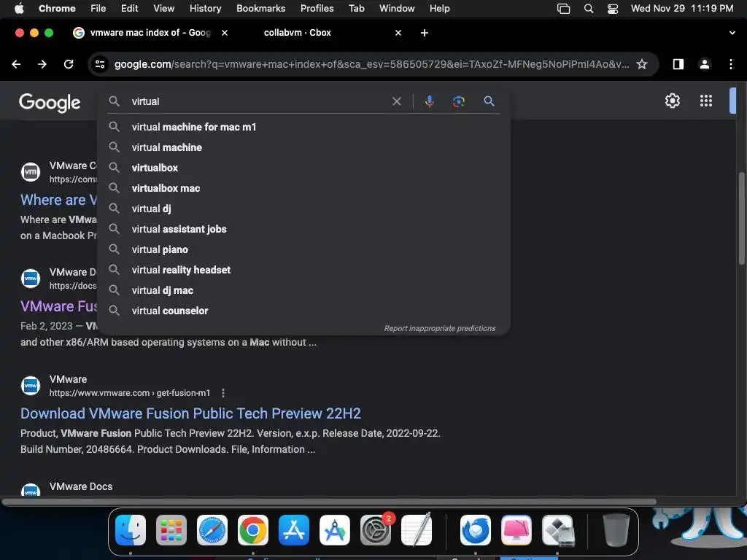Image resolution: width=747 pixels, height=560 pixels.
Task: Open the Window menu
Action: pyautogui.click(x=397, y=8)
